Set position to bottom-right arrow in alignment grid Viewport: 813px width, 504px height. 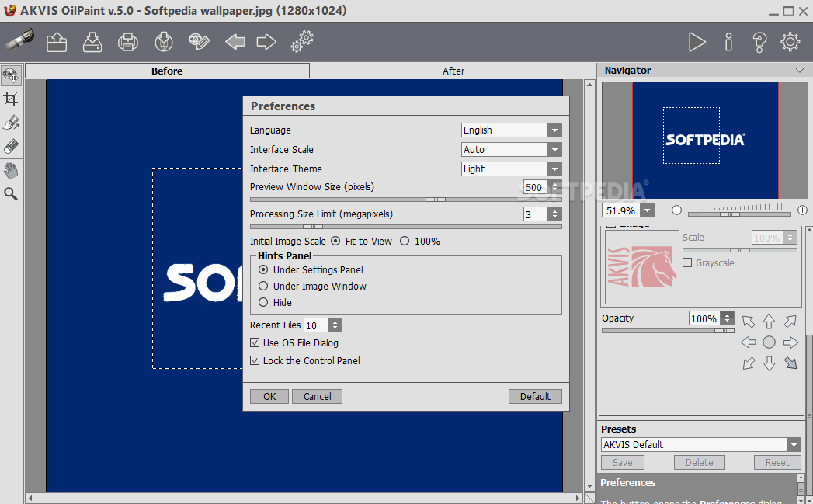[790, 363]
